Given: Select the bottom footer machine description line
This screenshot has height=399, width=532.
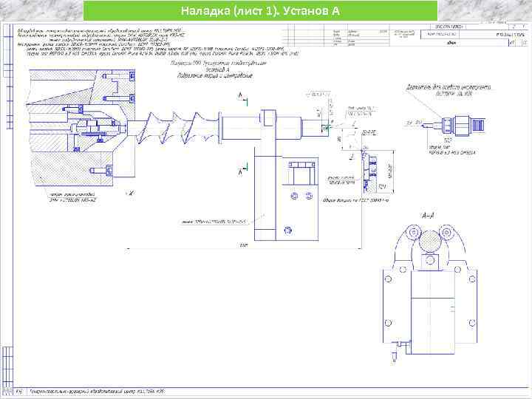Looking at the screenshot, I should (98, 392).
